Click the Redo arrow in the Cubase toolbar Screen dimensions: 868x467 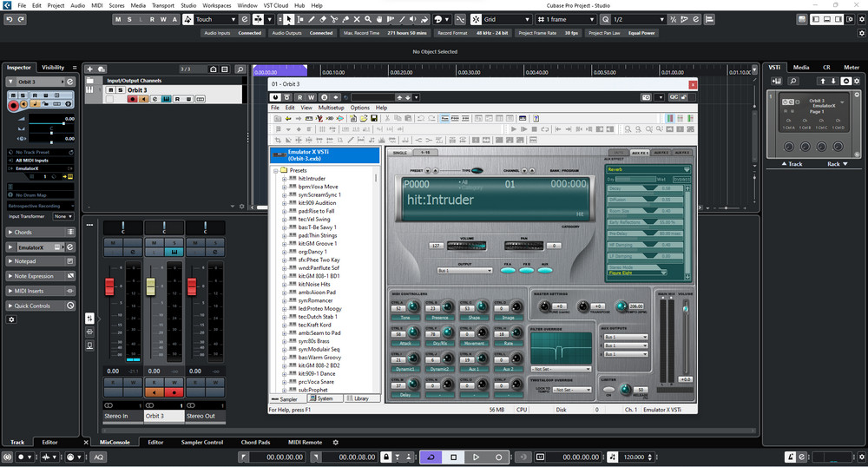pos(21,19)
